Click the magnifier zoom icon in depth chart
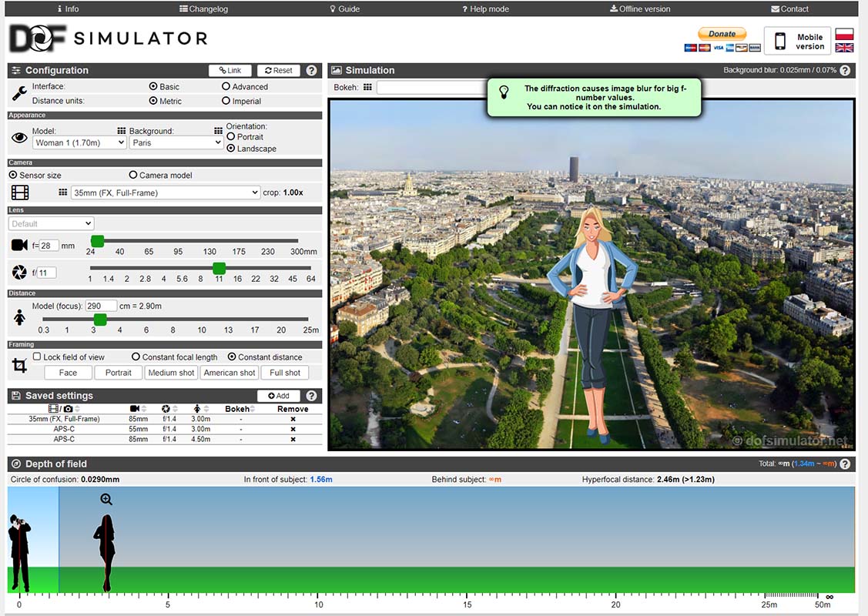 pos(106,500)
